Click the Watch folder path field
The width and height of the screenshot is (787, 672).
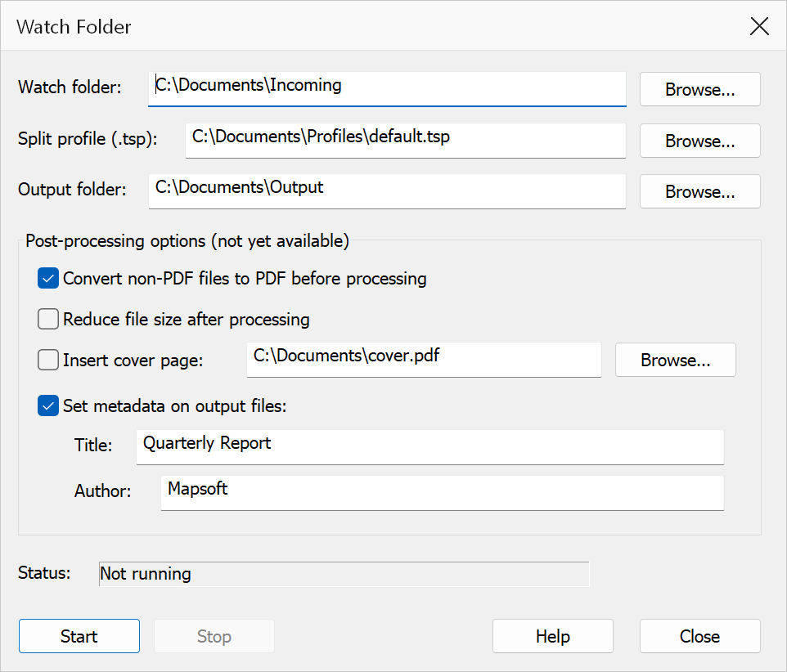click(387, 89)
